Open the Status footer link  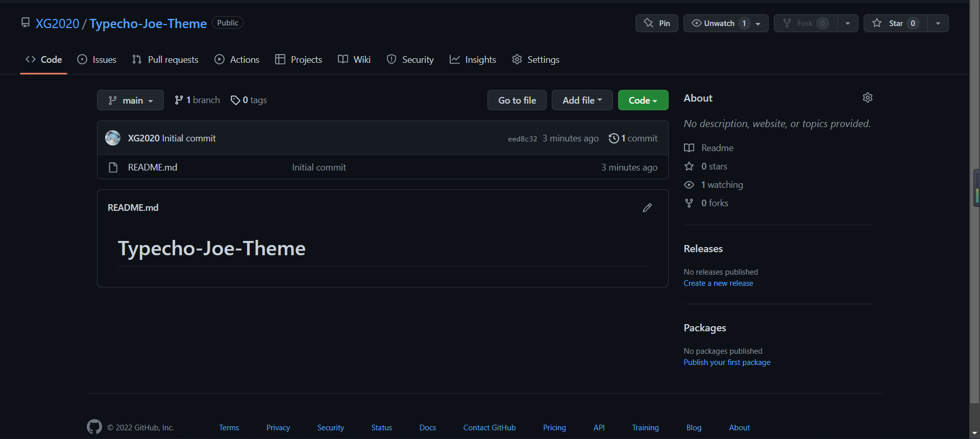[x=382, y=428]
